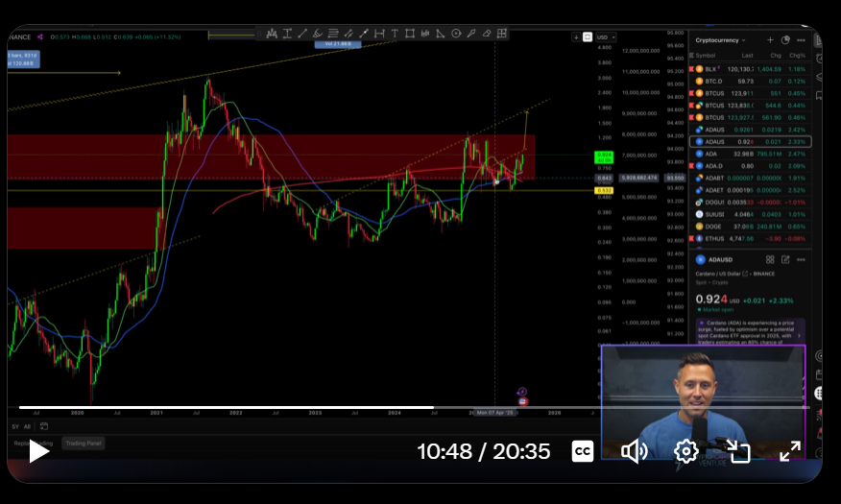Sort watchlist by Last column
841x504 pixels.
pyautogui.click(x=747, y=56)
